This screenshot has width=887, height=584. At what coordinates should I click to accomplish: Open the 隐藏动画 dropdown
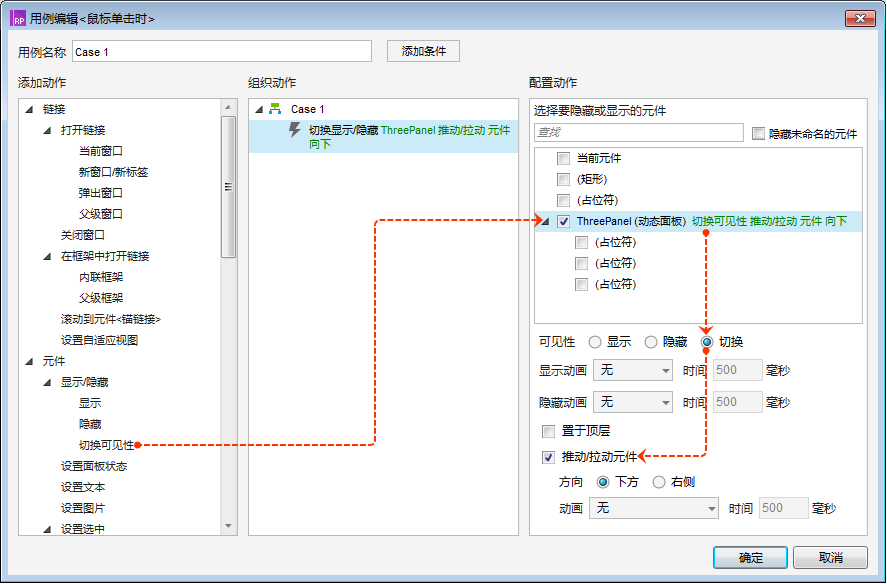point(633,402)
